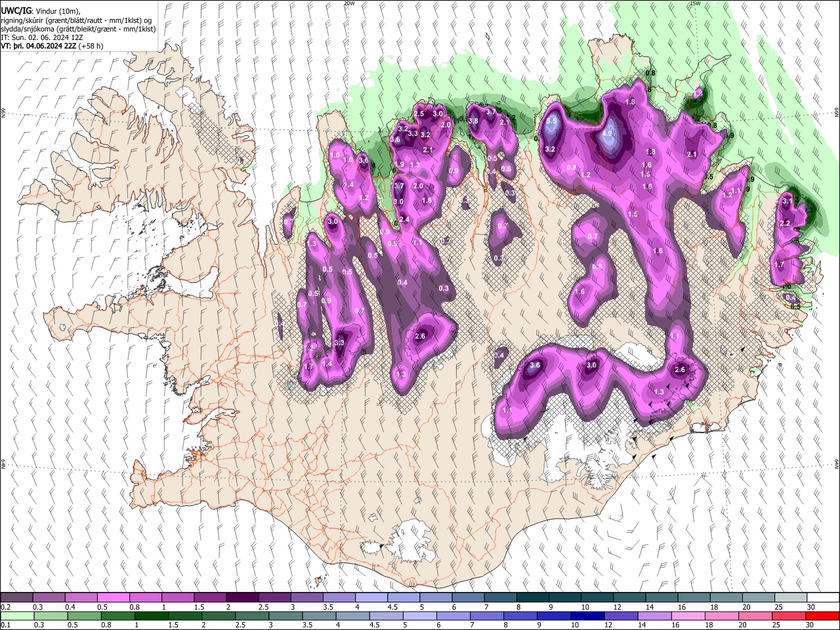
Task: Click the 'VT: þri. 04.06.2024 22Z' valid time
Action: pos(38,46)
